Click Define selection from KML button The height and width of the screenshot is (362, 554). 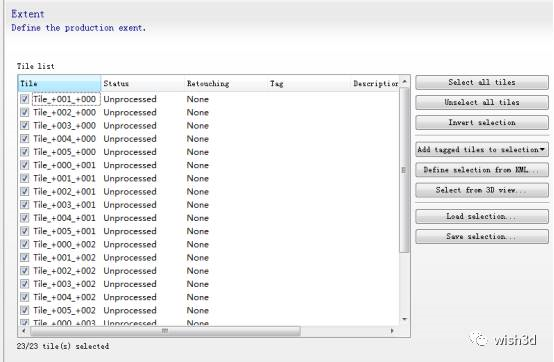(482, 170)
